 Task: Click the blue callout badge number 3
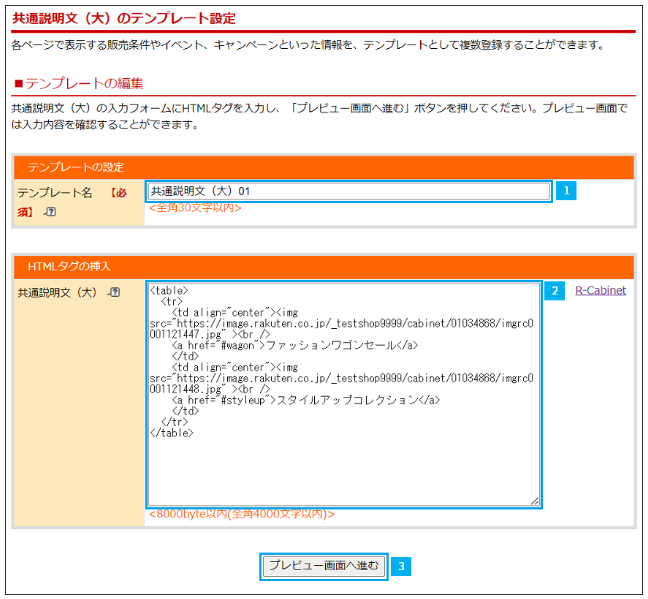click(401, 566)
